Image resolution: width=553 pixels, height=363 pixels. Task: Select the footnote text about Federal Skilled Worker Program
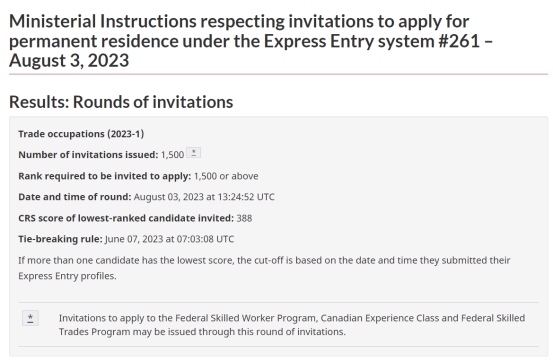[x=292, y=325]
